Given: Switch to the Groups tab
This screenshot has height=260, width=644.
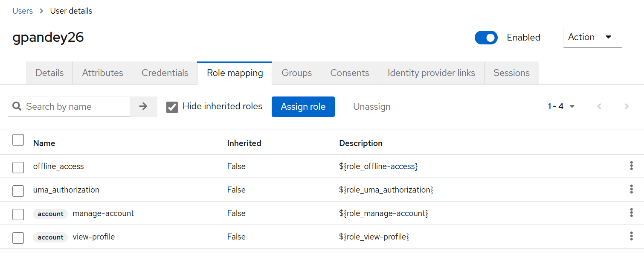Looking at the screenshot, I should pyautogui.click(x=296, y=73).
